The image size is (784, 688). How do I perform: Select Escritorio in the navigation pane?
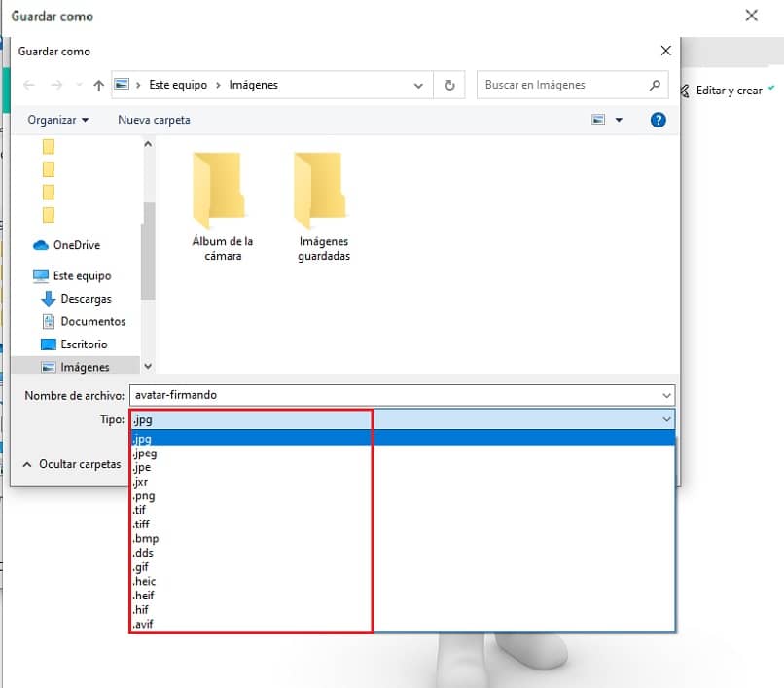click(x=84, y=344)
